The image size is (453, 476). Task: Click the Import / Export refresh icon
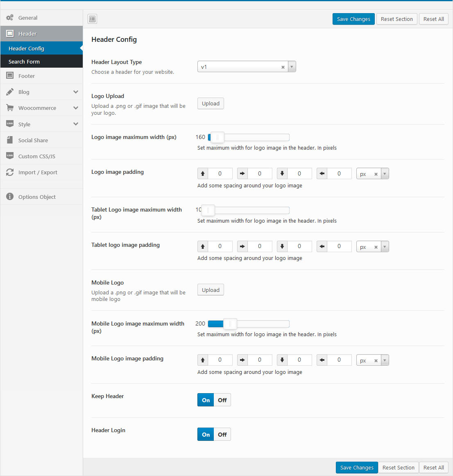10,172
